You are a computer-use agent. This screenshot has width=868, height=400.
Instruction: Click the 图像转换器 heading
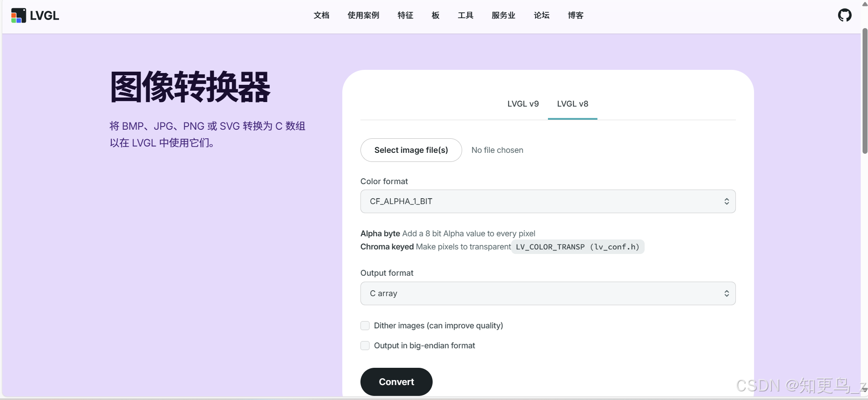(x=190, y=87)
